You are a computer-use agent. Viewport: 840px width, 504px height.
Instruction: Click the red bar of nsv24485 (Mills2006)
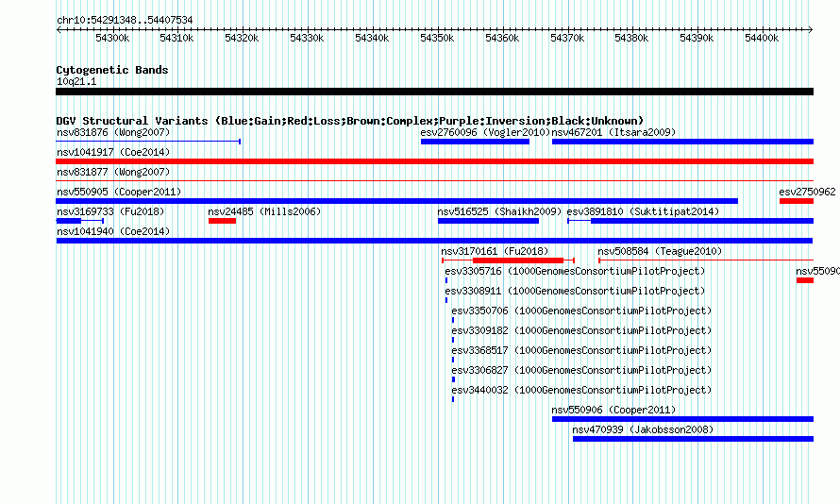pyautogui.click(x=223, y=221)
